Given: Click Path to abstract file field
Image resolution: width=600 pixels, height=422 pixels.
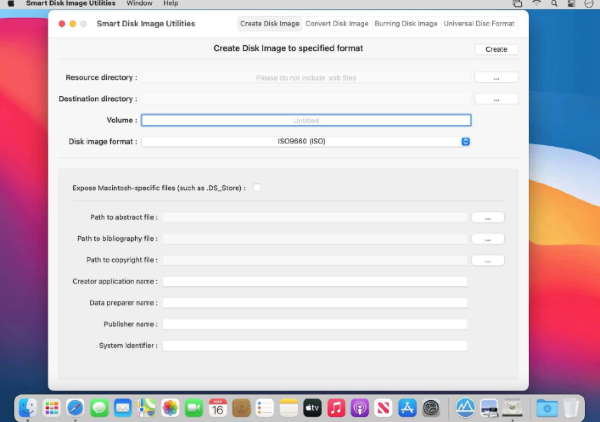Looking at the screenshot, I should pyautogui.click(x=315, y=217).
